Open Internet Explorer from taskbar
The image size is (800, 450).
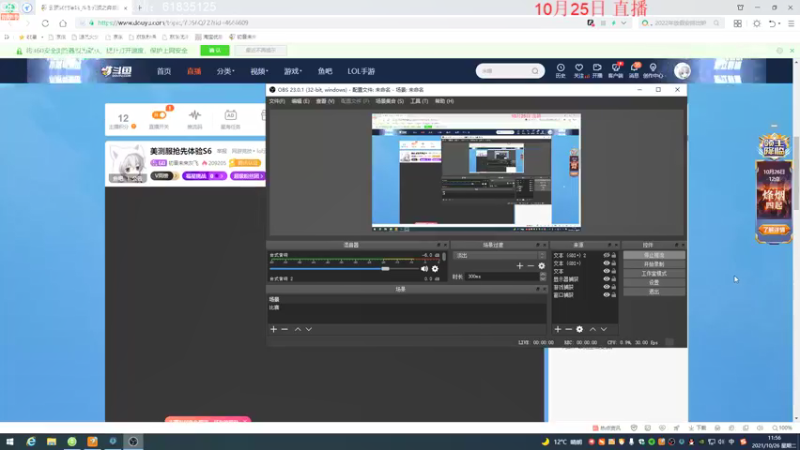tap(31, 441)
